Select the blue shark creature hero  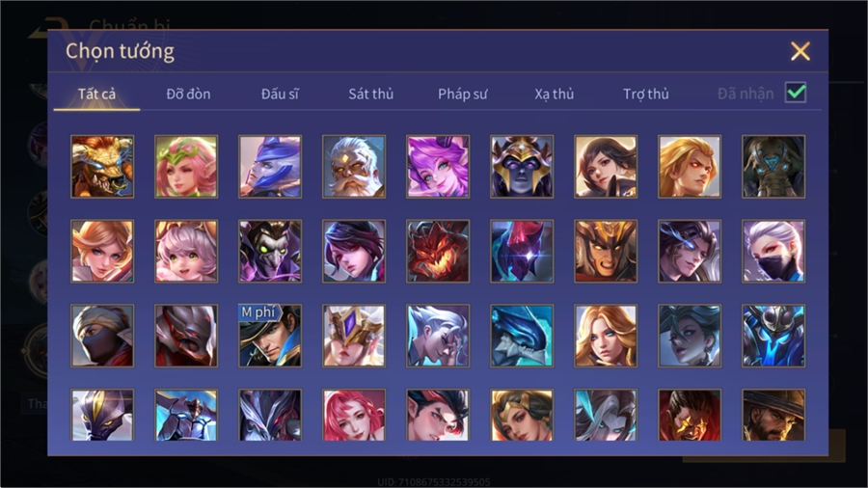pyautogui.click(x=522, y=336)
